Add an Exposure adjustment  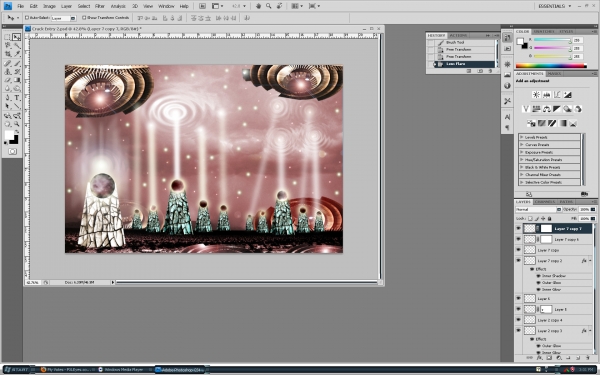pos(567,95)
